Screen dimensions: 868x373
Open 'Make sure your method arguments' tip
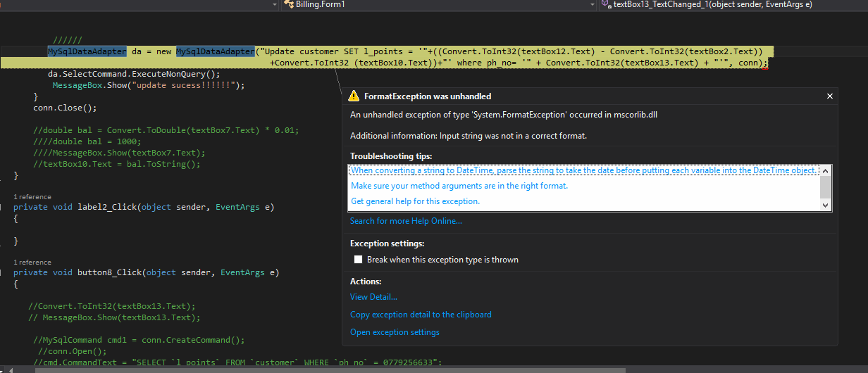[x=459, y=186]
